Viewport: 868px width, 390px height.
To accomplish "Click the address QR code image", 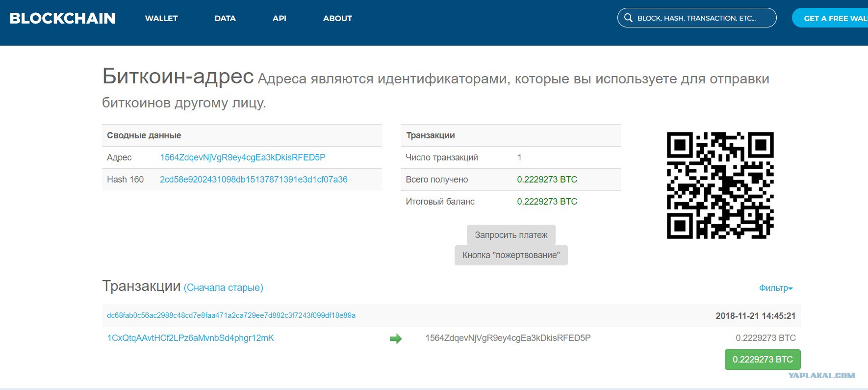I will coord(720,185).
